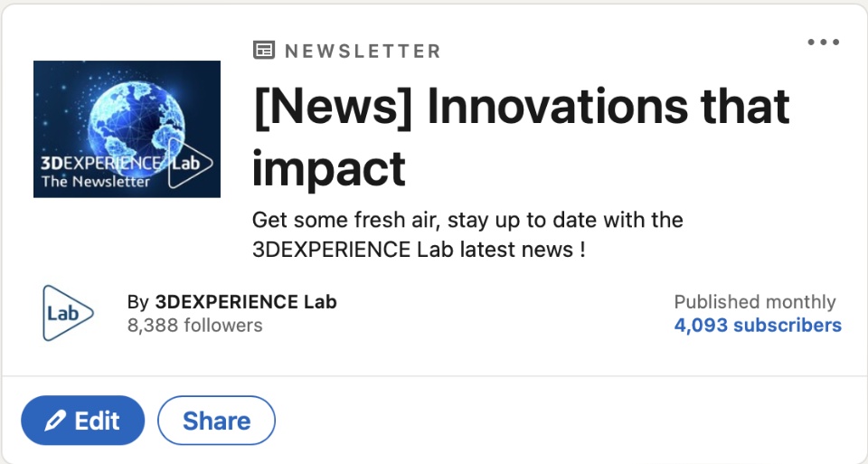Click the 8,388 followers count
The image size is (868, 464).
195,326
